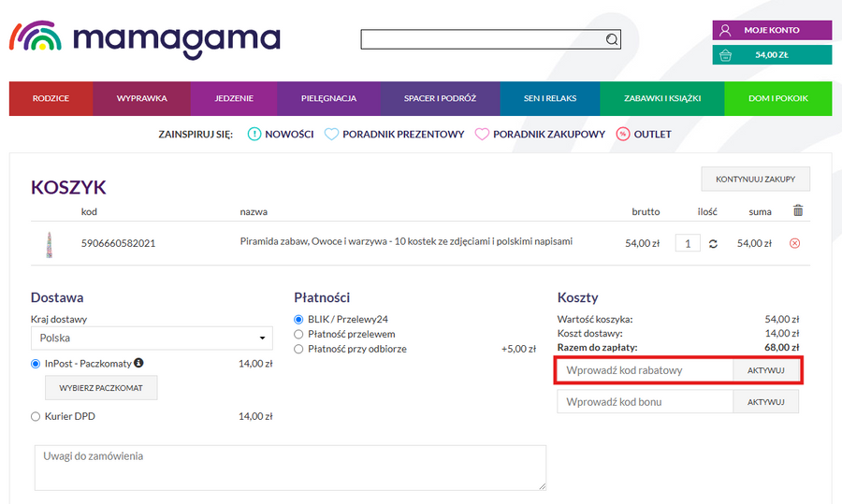Click the refresh quantity icon
The width and height of the screenshot is (842, 504).
[713, 244]
